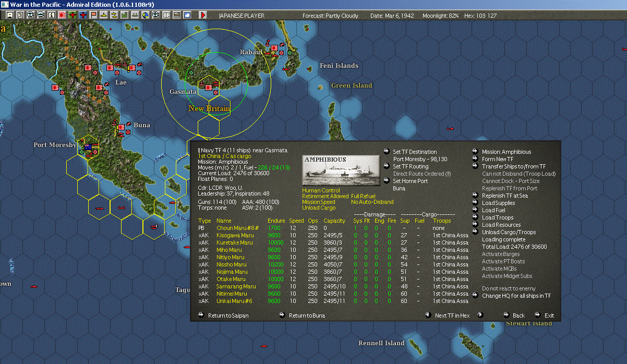Toggle Retirement Allowed setting
Screen dimensions: 627x364
pos(325,196)
